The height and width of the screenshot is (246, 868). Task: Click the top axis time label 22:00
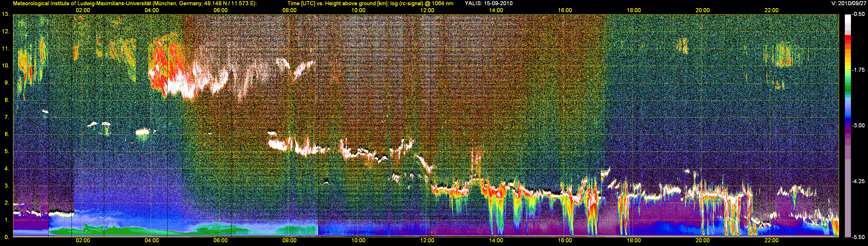click(772, 10)
